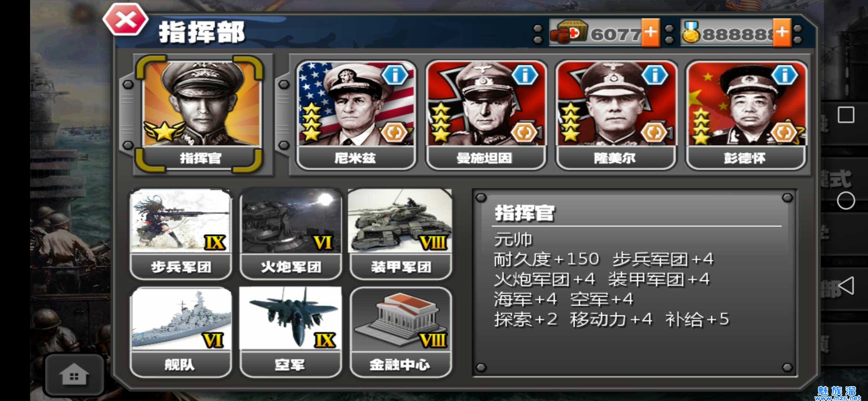Open info for general 曼施坦因
The width and height of the screenshot is (868, 401).
pos(525,75)
